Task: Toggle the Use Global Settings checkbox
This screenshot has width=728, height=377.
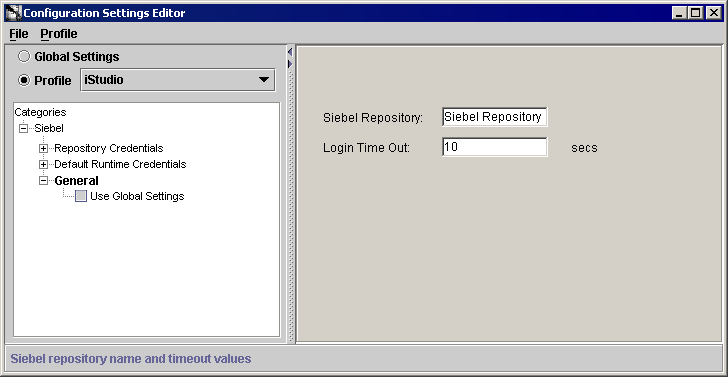Action: [81, 196]
